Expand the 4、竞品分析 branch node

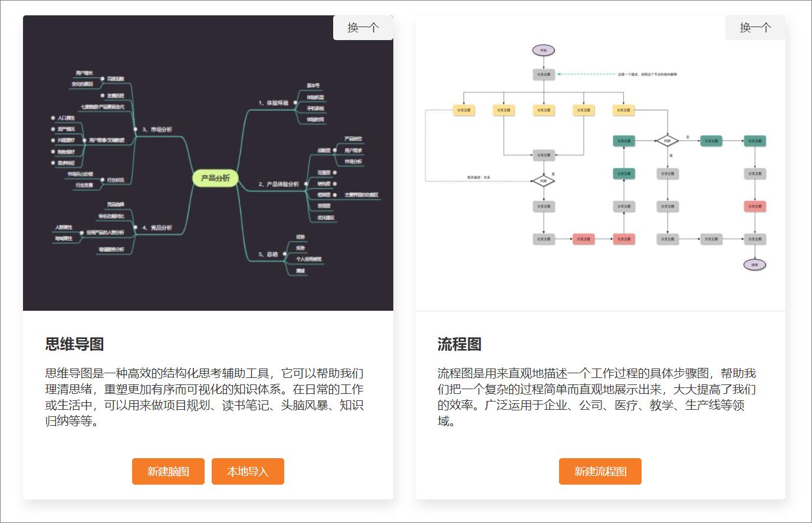pos(136,228)
